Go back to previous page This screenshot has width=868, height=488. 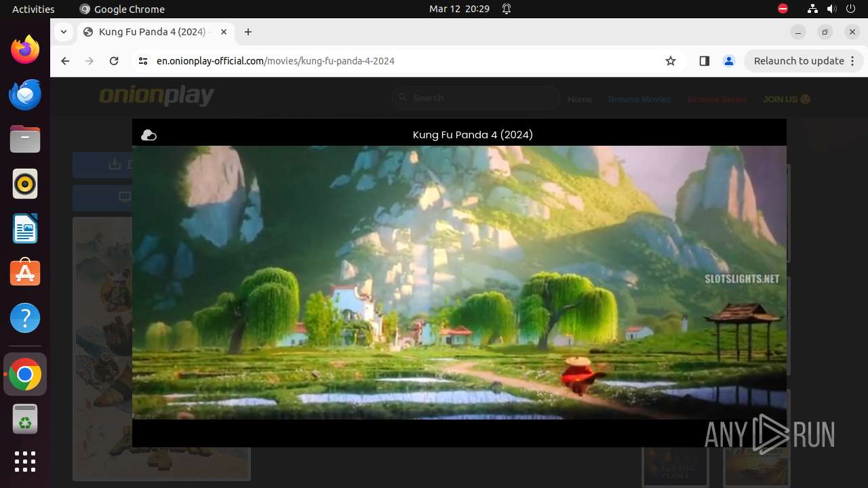coord(65,61)
